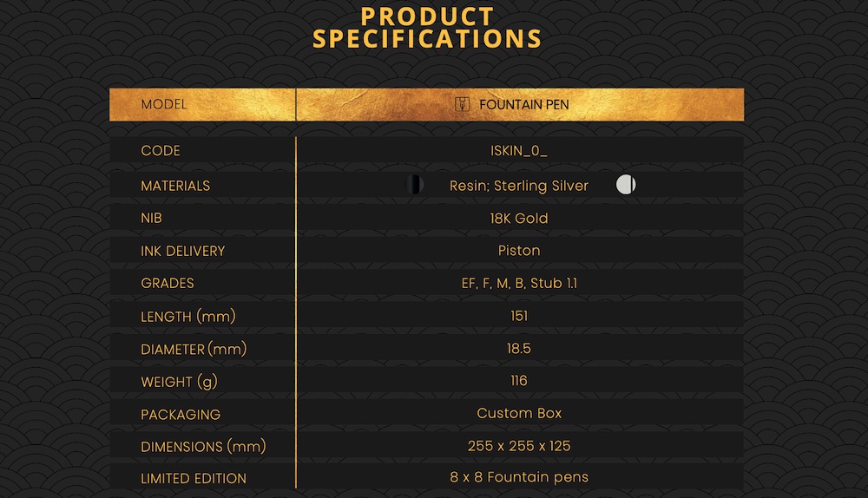868x498 pixels.
Task: Click the 18.5 diameter value
Action: [x=519, y=348]
